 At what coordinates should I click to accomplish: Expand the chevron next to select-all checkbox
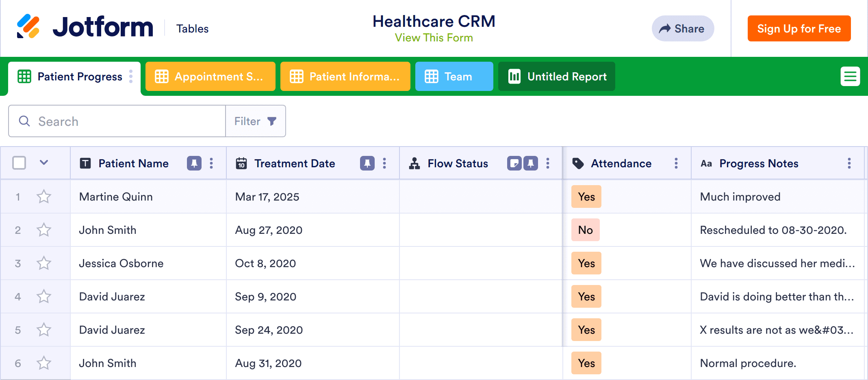click(44, 163)
